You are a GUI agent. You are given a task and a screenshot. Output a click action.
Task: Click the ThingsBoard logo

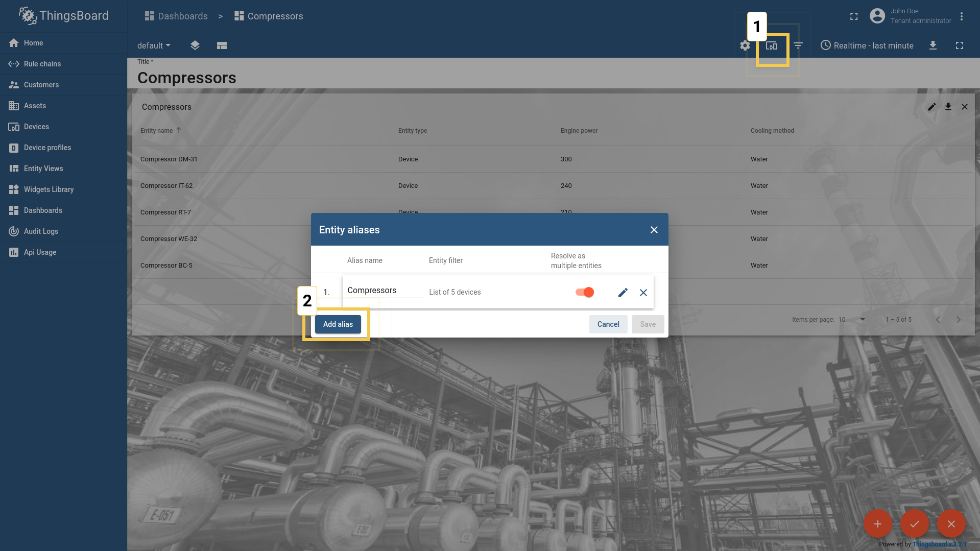pos(63,16)
